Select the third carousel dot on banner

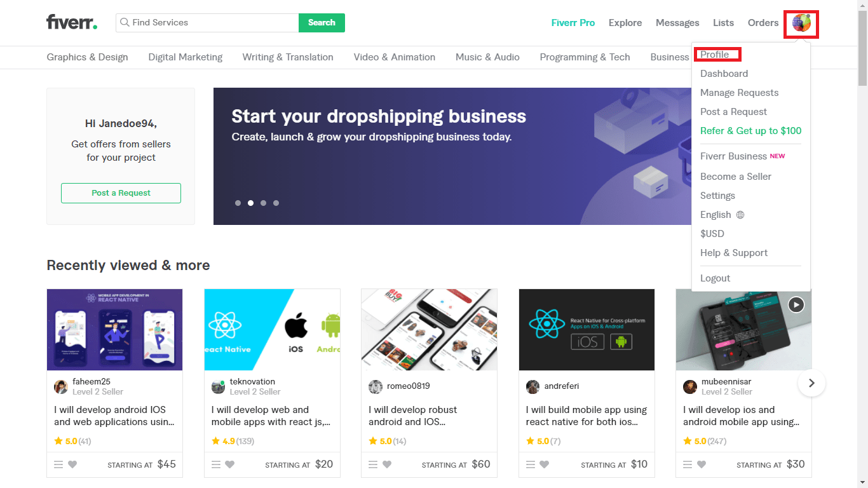[263, 203]
